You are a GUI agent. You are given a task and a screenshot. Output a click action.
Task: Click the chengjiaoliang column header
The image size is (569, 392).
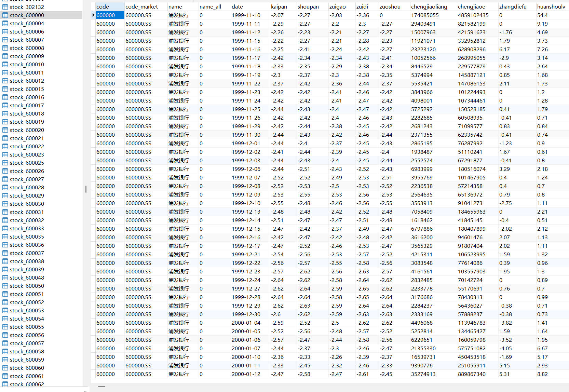coord(433,6)
